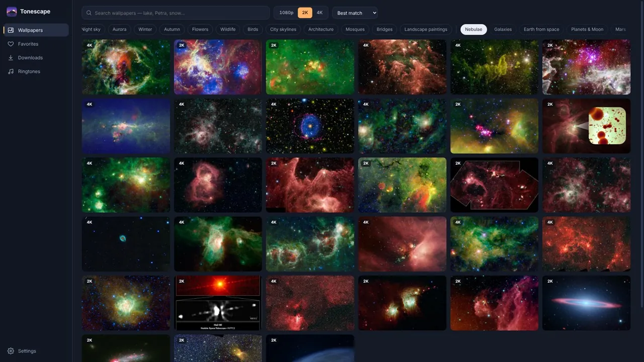Viewport: 644px width, 362px height.
Task: Go to the Night sky category
Action: click(x=92, y=29)
